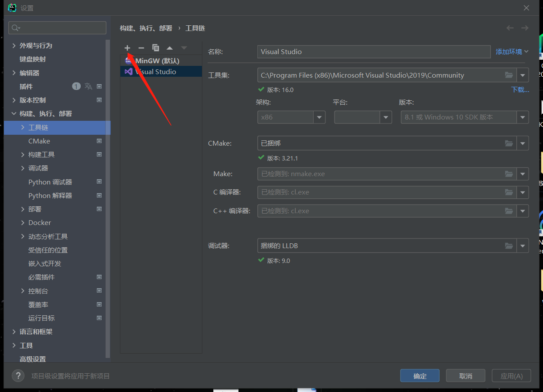Image resolution: width=543 pixels, height=392 pixels.
Task: Expand 调试器 tree node in sidebar
Action: (23, 168)
